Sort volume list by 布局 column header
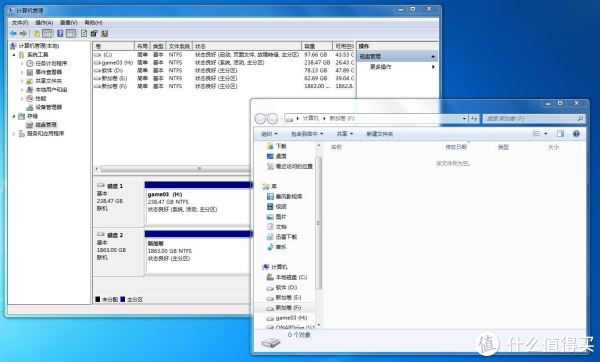 click(x=142, y=46)
